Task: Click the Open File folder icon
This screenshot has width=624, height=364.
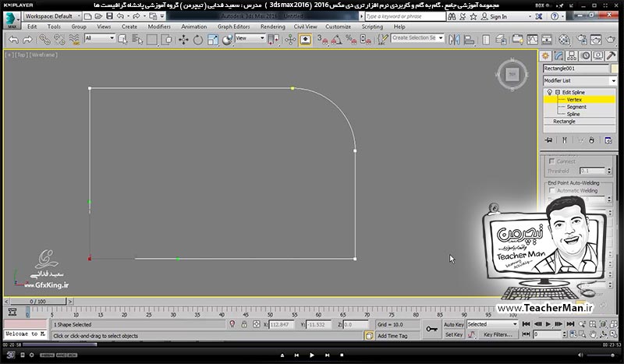Action: [x=98, y=16]
